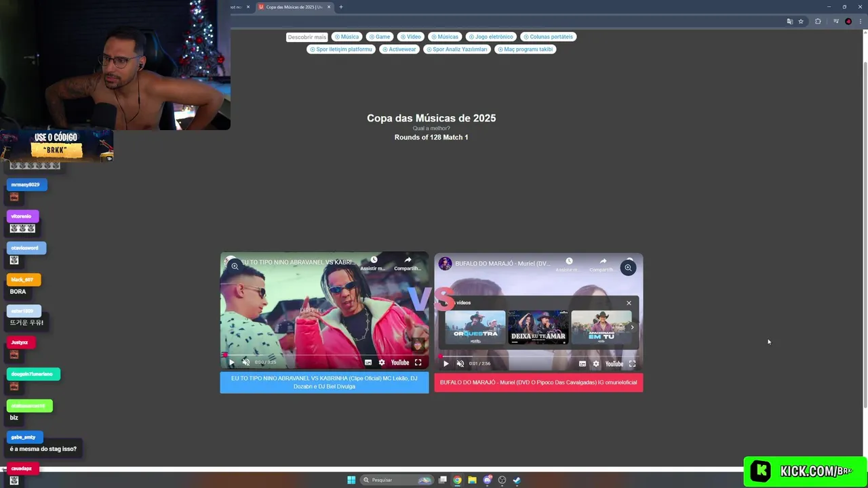Open Apaixonado Em Tu thumbnail

tap(601, 327)
